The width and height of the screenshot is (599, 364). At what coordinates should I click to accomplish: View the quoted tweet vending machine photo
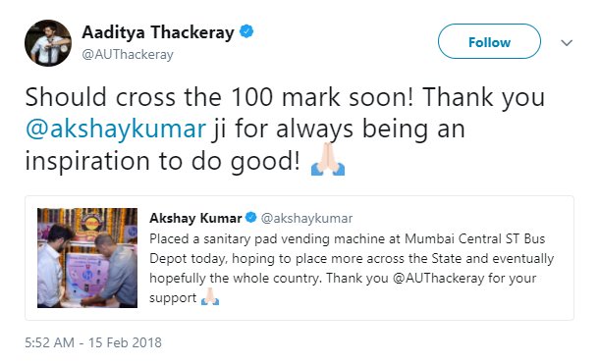(x=87, y=257)
